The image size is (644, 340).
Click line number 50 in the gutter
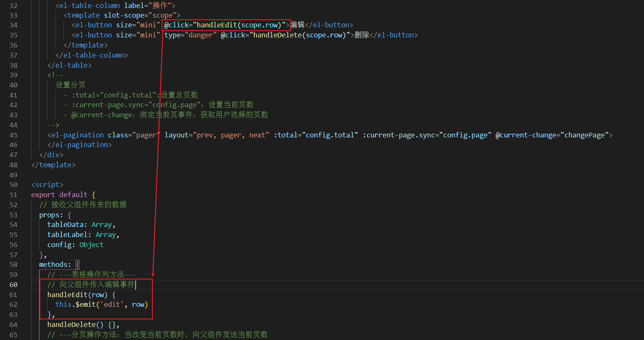[x=13, y=185]
